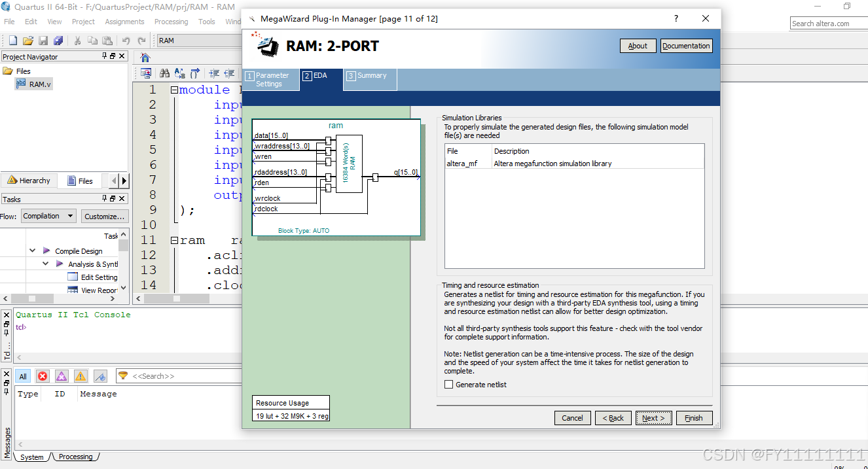The height and width of the screenshot is (469, 868).
Task: Pin the Project Navigator panel
Action: point(105,56)
